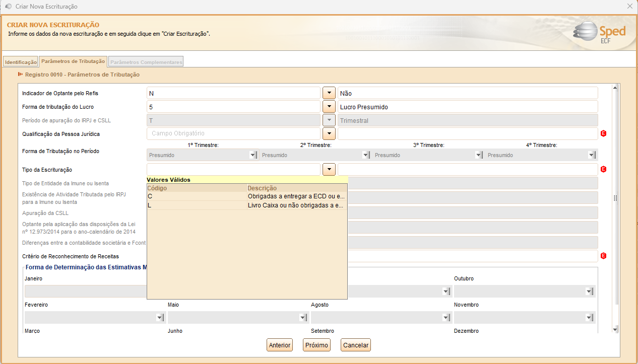The image size is (638, 364).
Task: Click the empty Tipo da Escrituração code field
Action: (x=233, y=170)
